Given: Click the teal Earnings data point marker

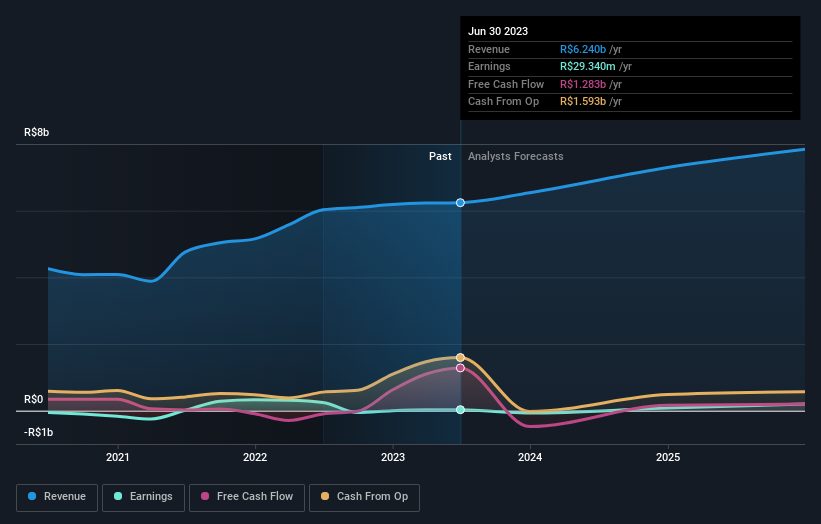Looking at the screenshot, I should click(x=460, y=409).
